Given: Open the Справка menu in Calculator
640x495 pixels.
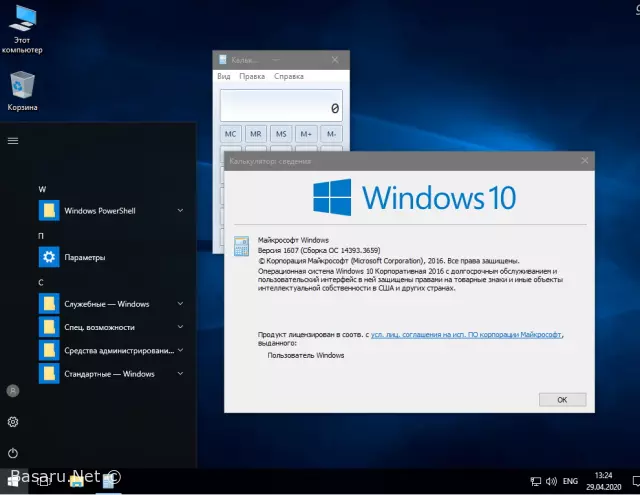Looking at the screenshot, I should coord(289,76).
